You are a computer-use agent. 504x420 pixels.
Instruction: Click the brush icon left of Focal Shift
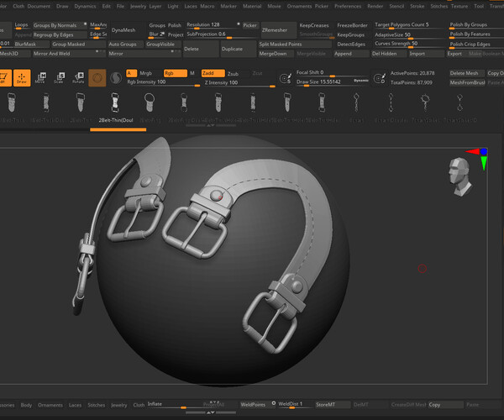(285, 78)
